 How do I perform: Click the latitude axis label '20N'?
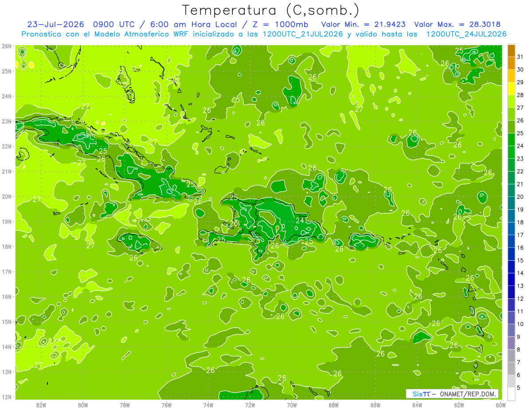tap(7, 196)
